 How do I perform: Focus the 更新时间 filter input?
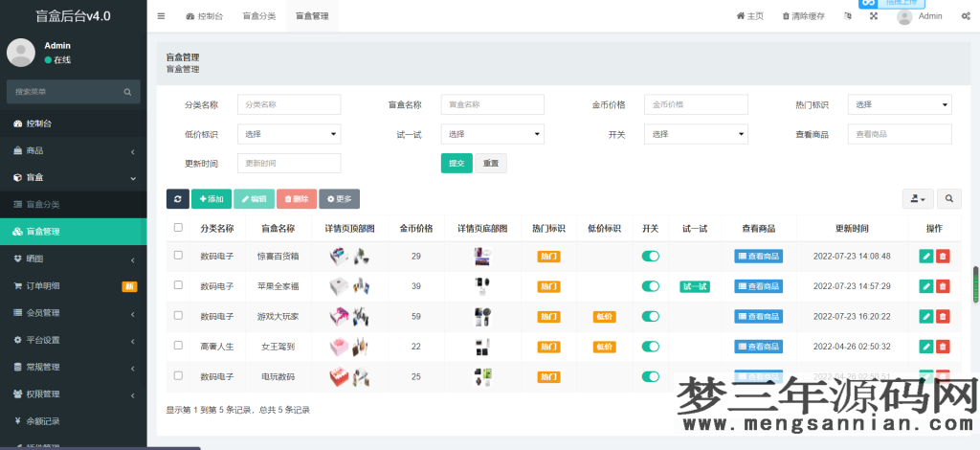coord(289,163)
